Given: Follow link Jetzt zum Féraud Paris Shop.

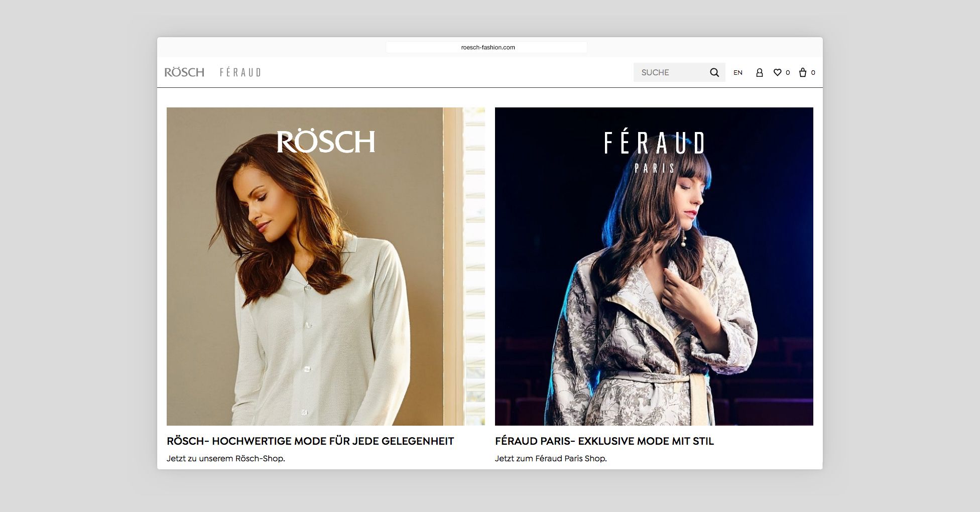Looking at the screenshot, I should [551, 458].
